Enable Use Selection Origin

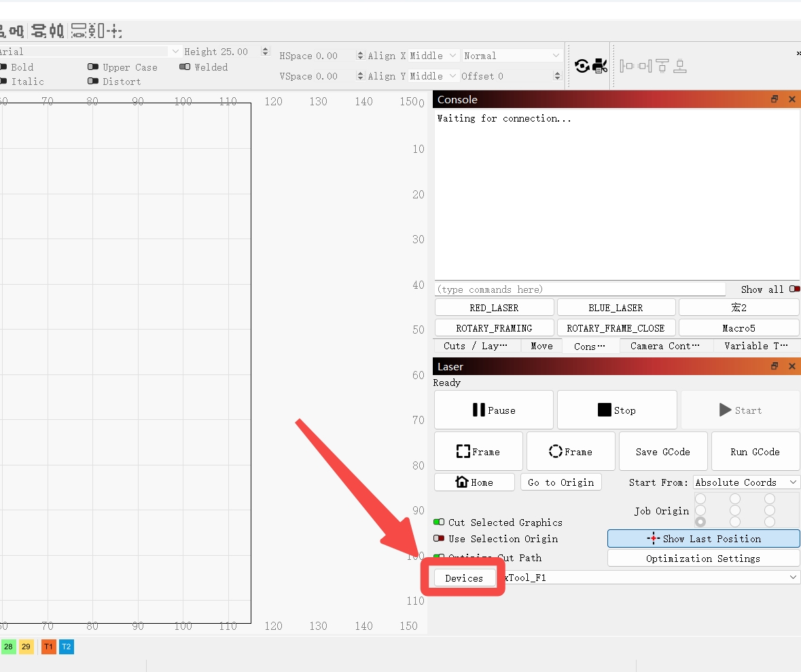(x=439, y=539)
